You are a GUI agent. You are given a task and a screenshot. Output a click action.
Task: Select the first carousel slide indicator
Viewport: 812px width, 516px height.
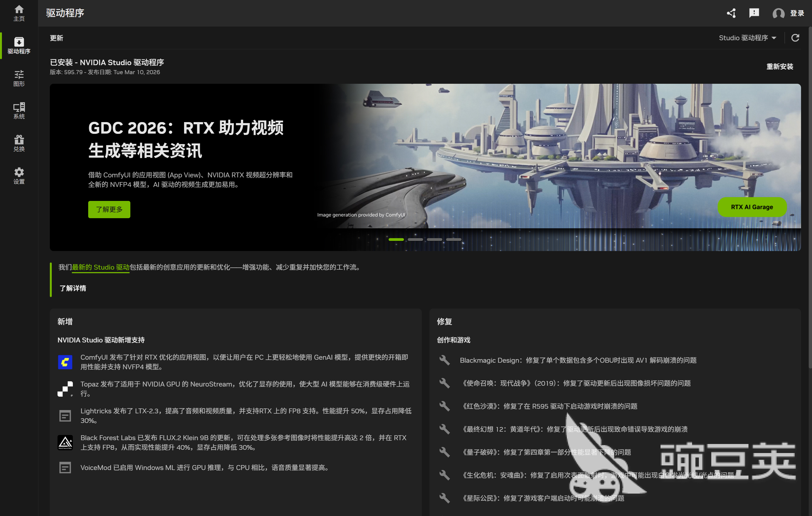click(396, 239)
